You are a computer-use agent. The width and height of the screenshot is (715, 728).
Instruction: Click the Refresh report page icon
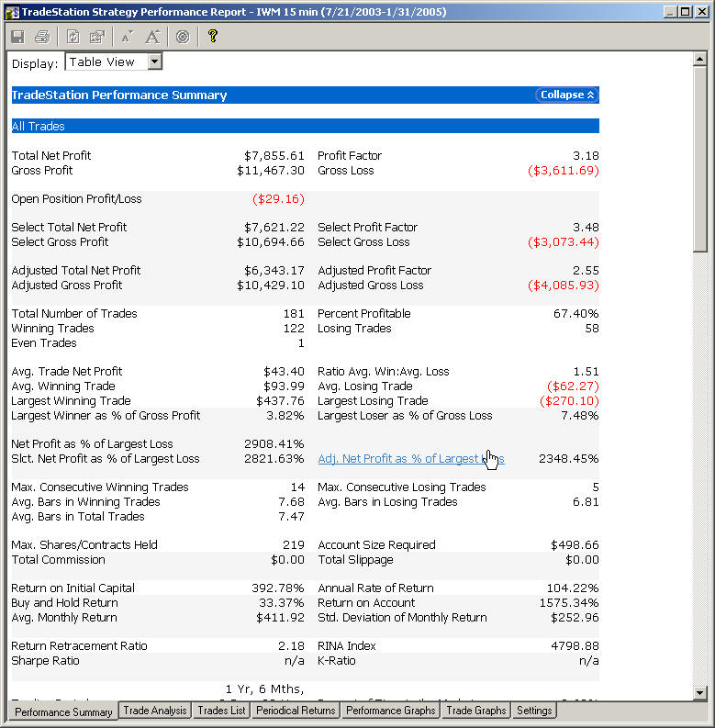coord(73,37)
